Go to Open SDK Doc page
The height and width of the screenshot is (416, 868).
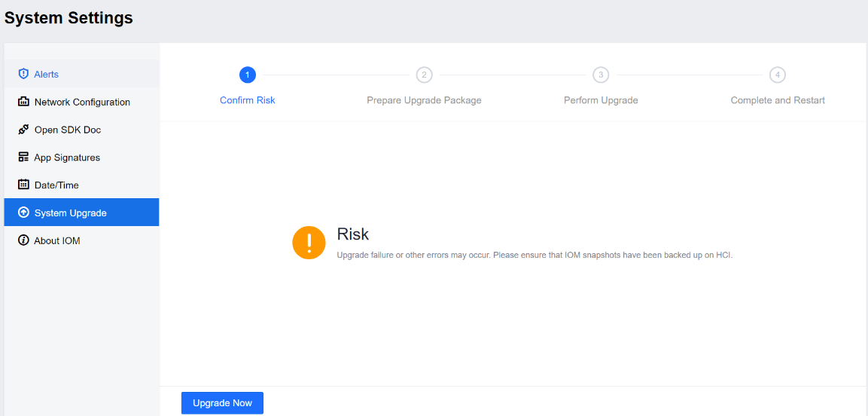[68, 130]
